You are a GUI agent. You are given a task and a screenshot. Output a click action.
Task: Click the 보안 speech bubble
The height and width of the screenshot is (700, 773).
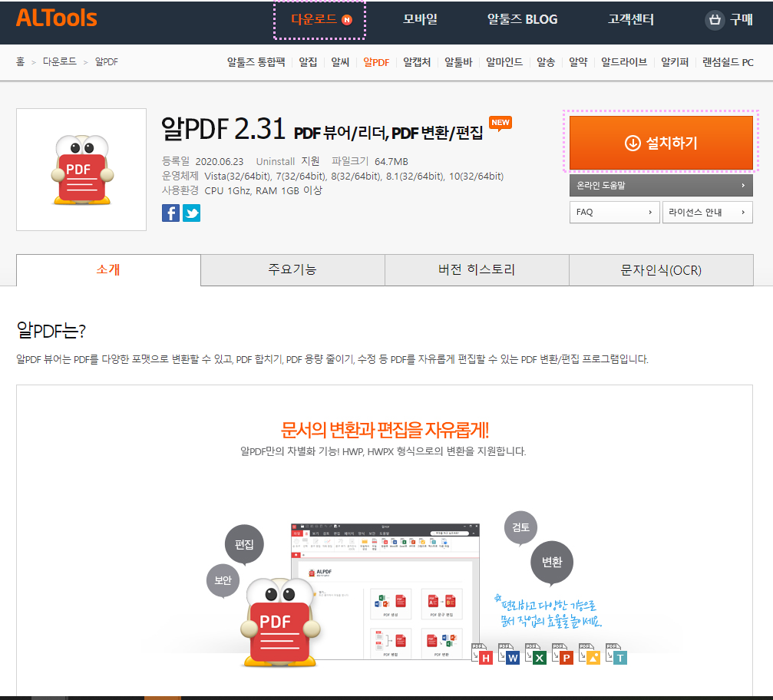click(x=223, y=581)
